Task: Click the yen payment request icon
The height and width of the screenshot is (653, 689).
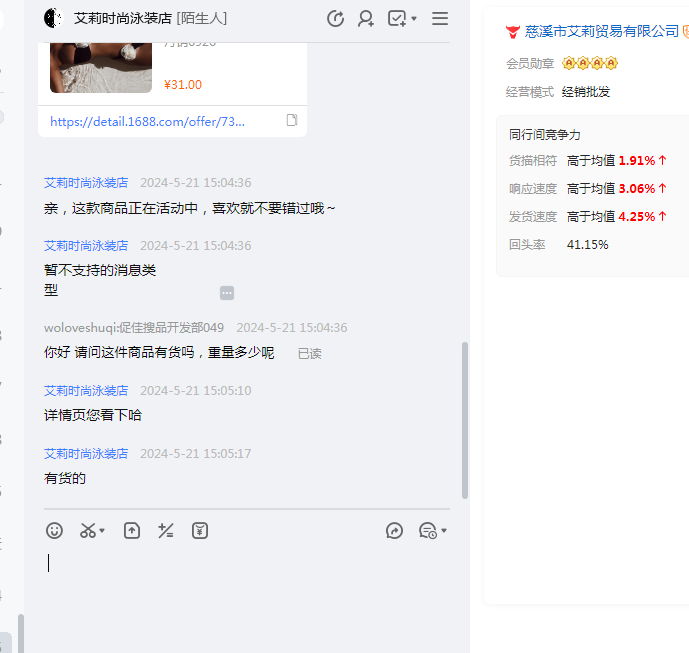Action: [x=200, y=531]
